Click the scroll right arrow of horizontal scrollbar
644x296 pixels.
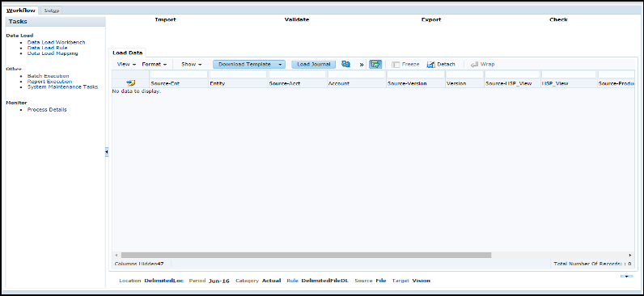pos(630,255)
